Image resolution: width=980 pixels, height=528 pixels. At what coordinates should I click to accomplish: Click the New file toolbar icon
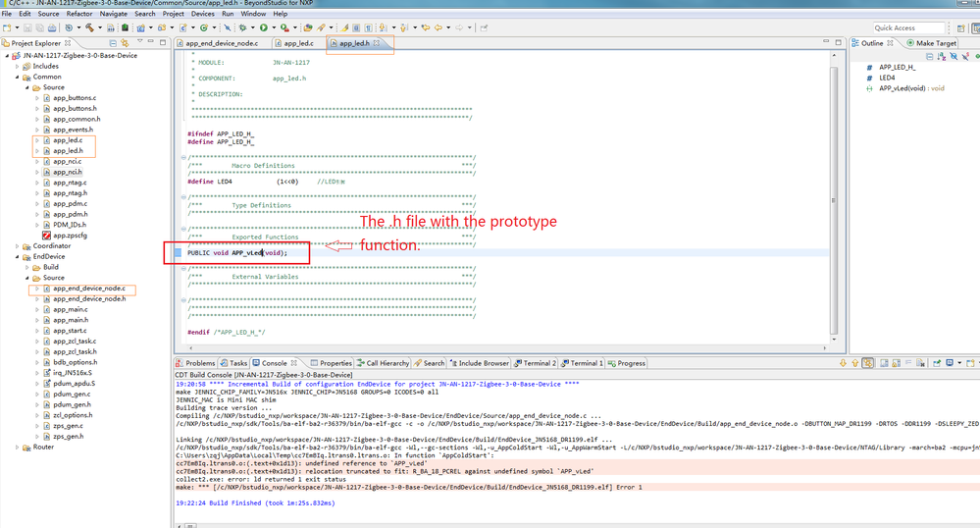(x=7, y=27)
